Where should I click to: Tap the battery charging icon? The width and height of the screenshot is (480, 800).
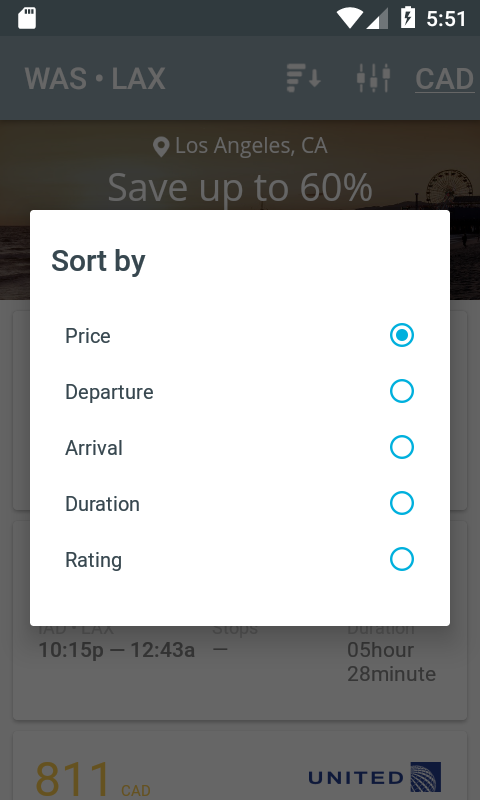click(x=408, y=18)
